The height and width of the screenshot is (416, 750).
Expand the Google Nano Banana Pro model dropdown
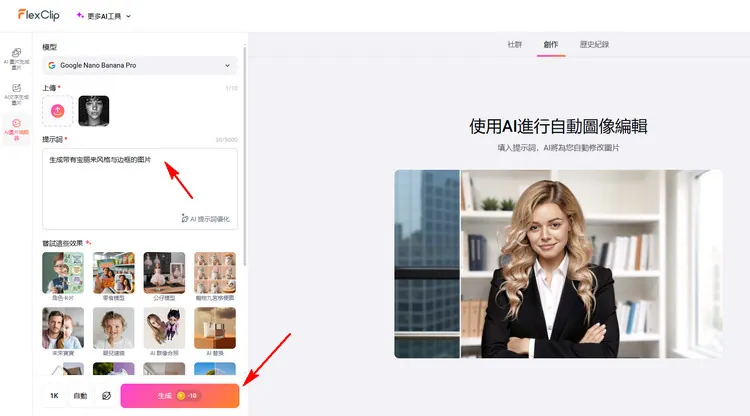[x=139, y=65]
